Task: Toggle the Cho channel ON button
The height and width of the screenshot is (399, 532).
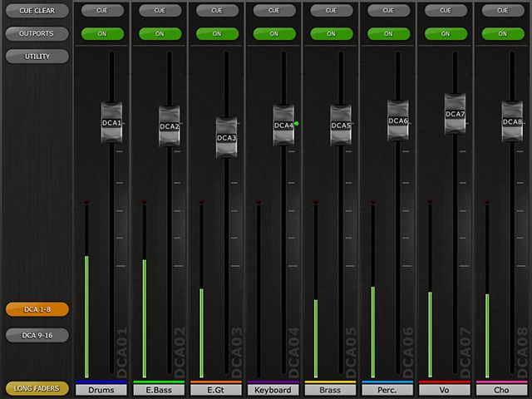Action: (x=502, y=34)
